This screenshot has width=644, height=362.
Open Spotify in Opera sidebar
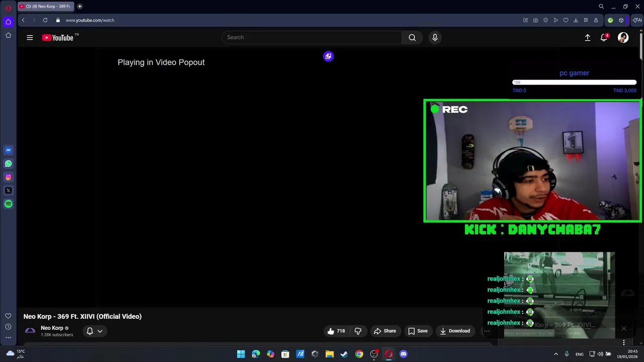8,204
